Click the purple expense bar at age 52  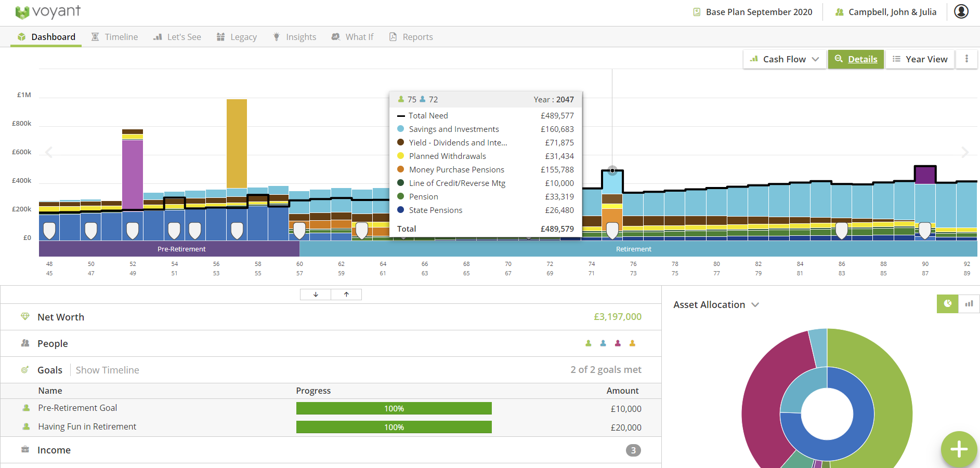[133, 175]
